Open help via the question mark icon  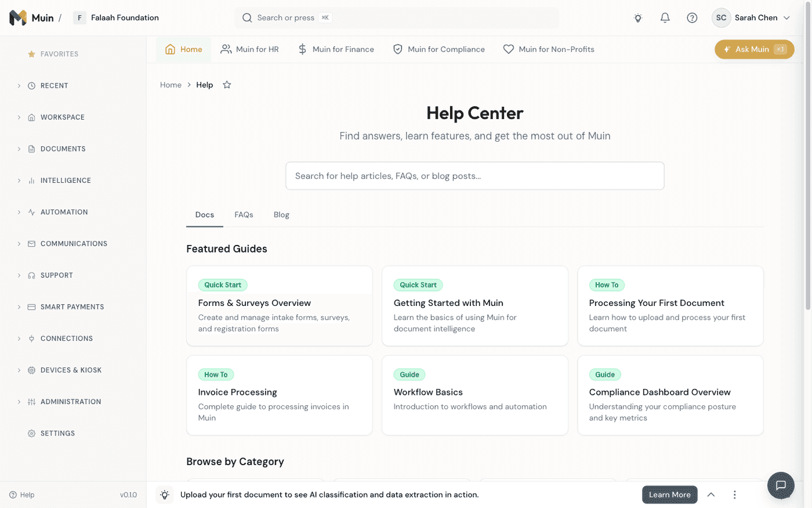click(691, 18)
